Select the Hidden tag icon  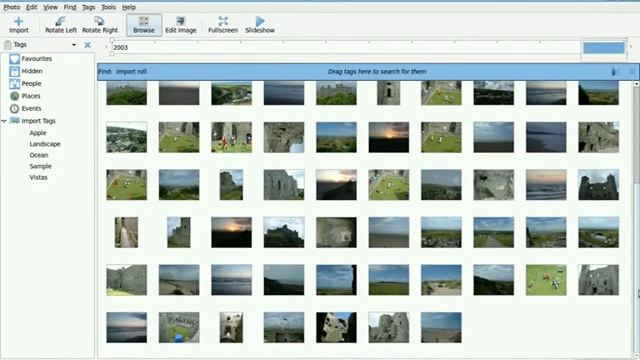(14, 71)
